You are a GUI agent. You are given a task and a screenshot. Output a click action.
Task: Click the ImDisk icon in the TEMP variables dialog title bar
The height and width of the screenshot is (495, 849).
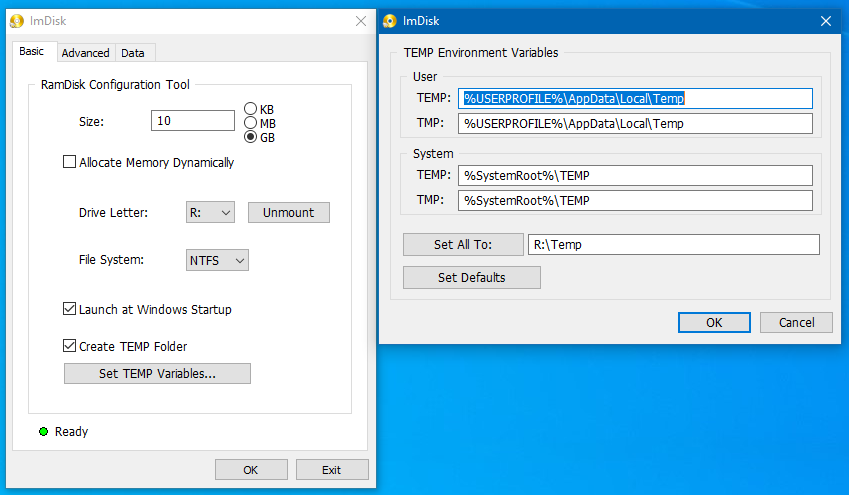pyautogui.click(x=390, y=21)
